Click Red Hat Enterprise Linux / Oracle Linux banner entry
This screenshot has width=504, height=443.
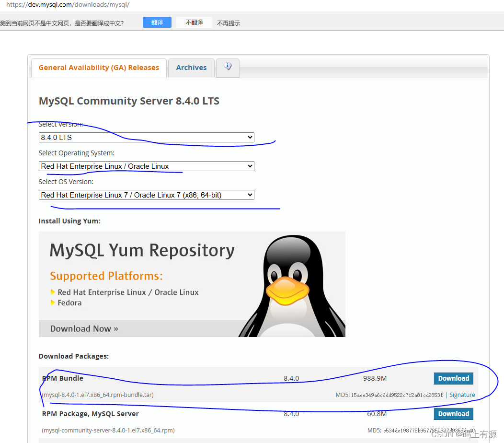128,292
